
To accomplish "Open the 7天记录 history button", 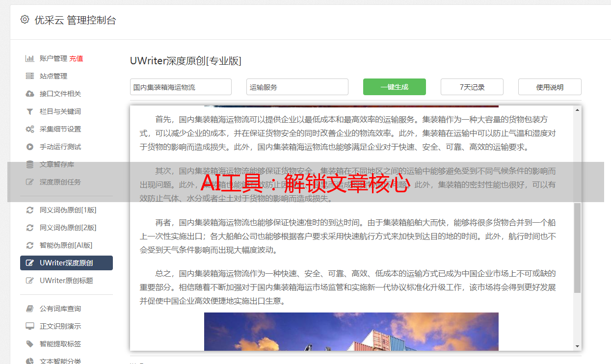I will [472, 87].
